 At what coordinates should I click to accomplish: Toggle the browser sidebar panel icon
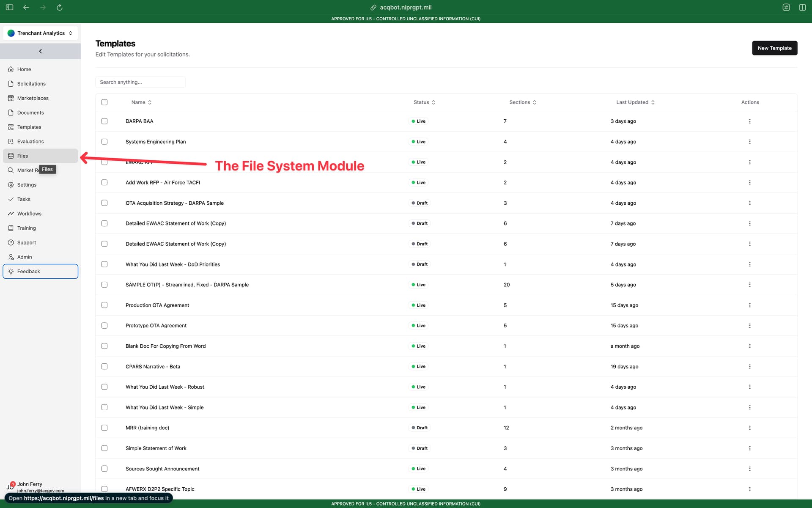point(9,7)
